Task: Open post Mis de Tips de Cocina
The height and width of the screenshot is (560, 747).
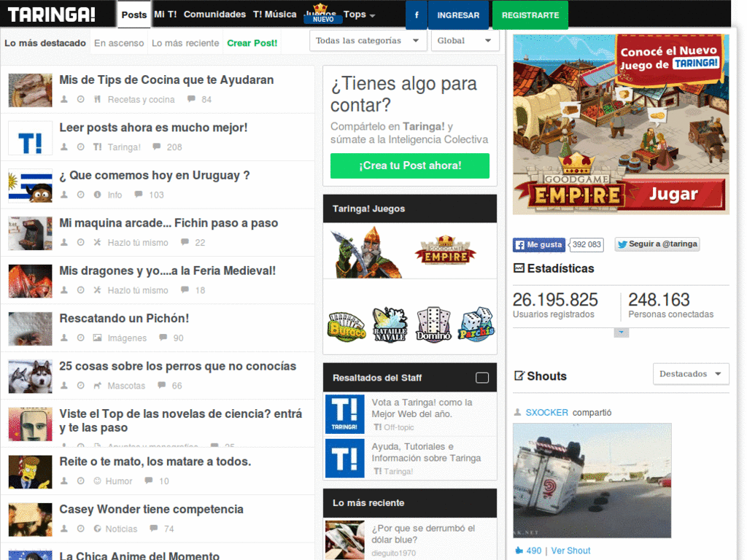Action: [166, 79]
